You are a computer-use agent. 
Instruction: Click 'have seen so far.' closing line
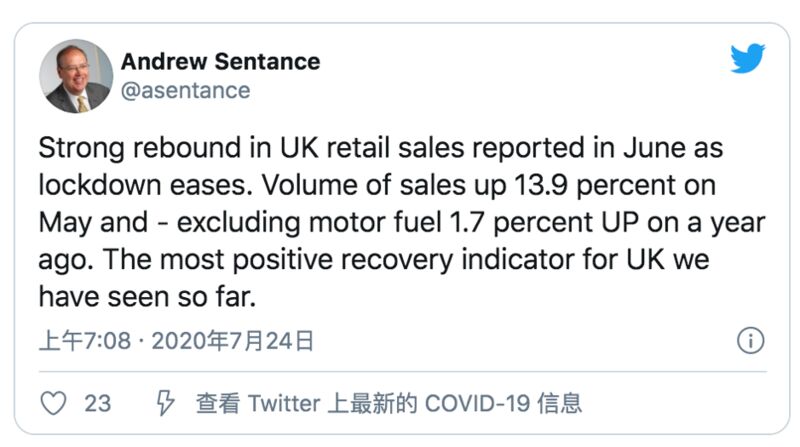(147, 297)
